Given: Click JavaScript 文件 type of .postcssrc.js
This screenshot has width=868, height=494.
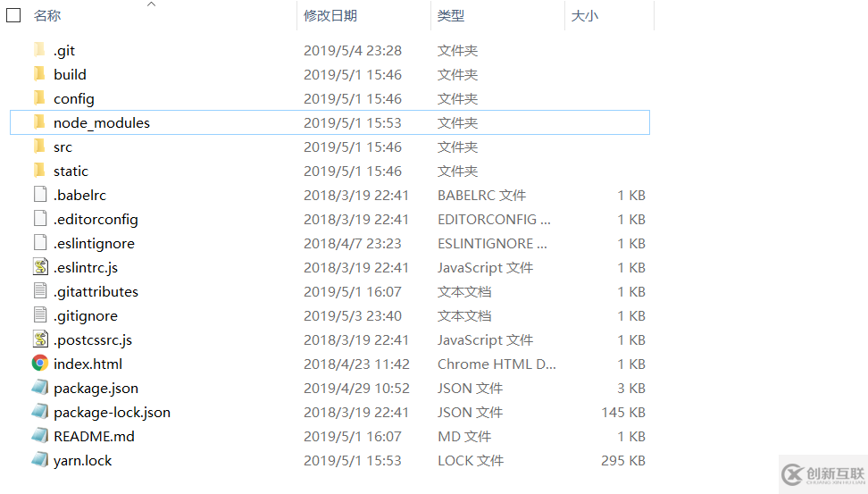Looking at the screenshot, I should [x=486, y=340].
